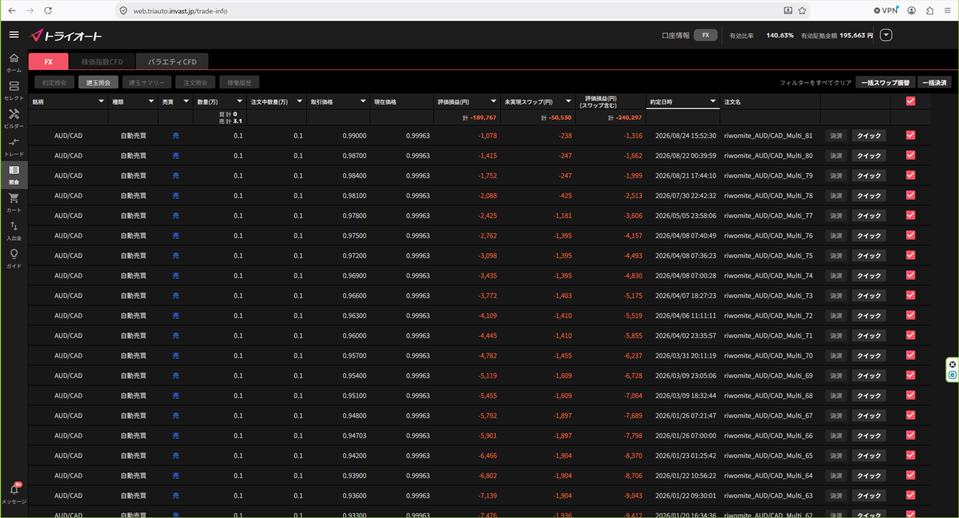Open the 種類 column filter dropdown
Screen dimensions: 959x518
click(x=151, y=102)
